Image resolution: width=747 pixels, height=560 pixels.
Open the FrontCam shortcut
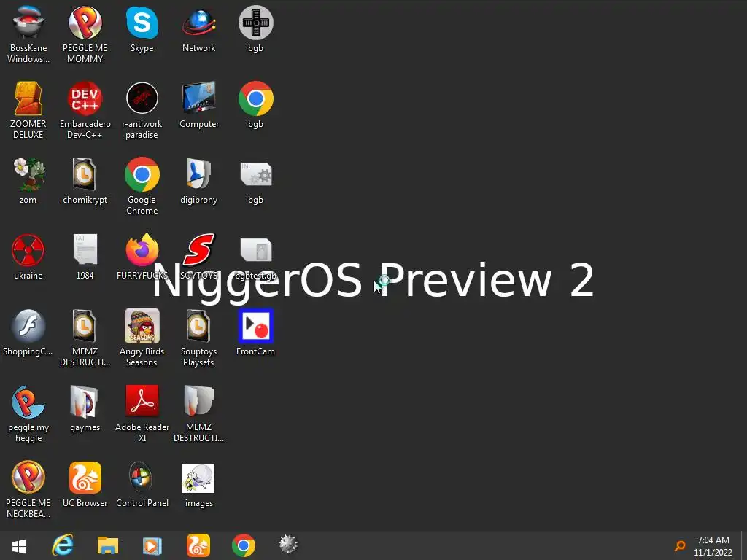click(x=256, y=332)
